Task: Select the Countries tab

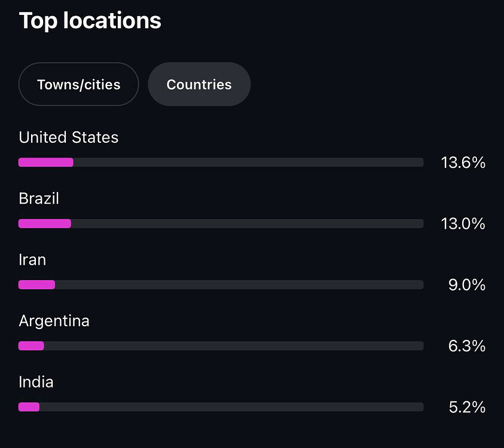Action: click(x=199, y=84)
